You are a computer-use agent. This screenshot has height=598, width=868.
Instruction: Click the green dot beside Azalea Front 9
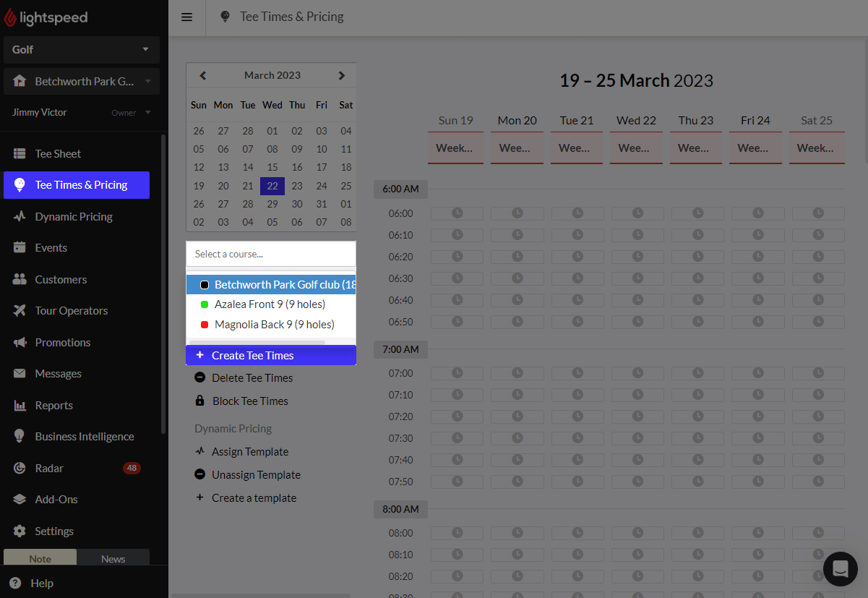point(205,304)
